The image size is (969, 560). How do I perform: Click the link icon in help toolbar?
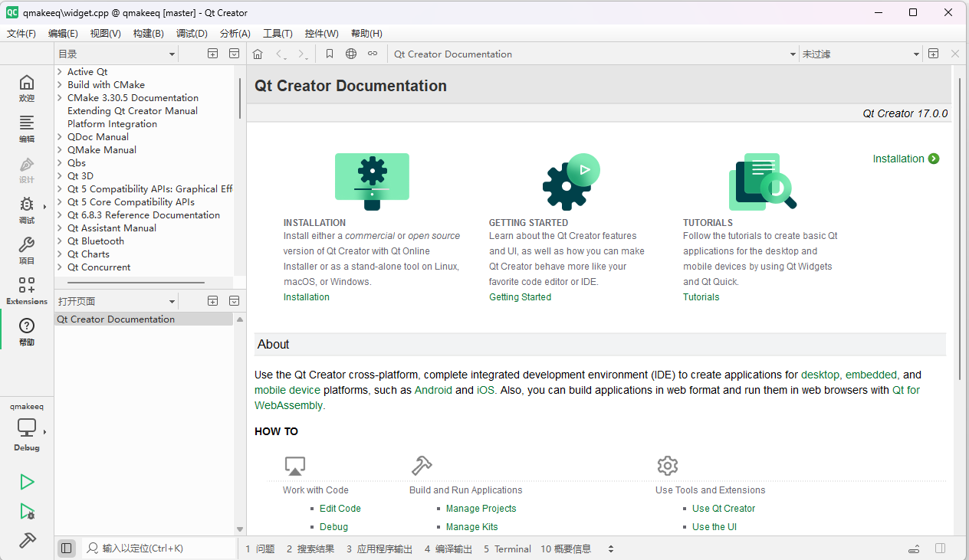373,54
